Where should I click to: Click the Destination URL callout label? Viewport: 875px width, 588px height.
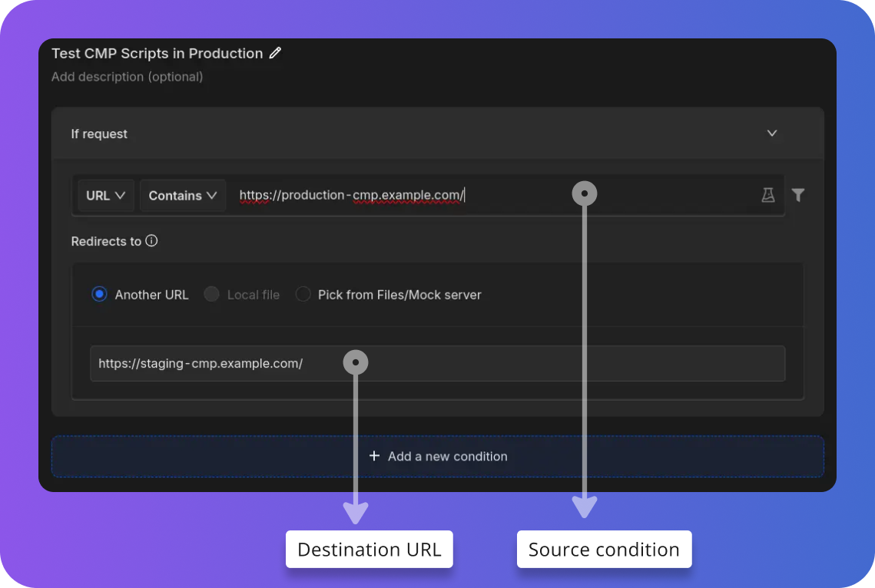click(369, 549)
